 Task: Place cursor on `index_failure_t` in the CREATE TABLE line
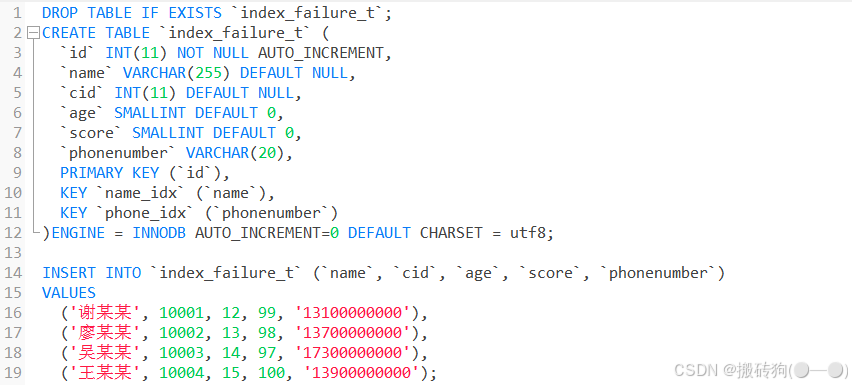pyautogui.click(x=235, y=33)
